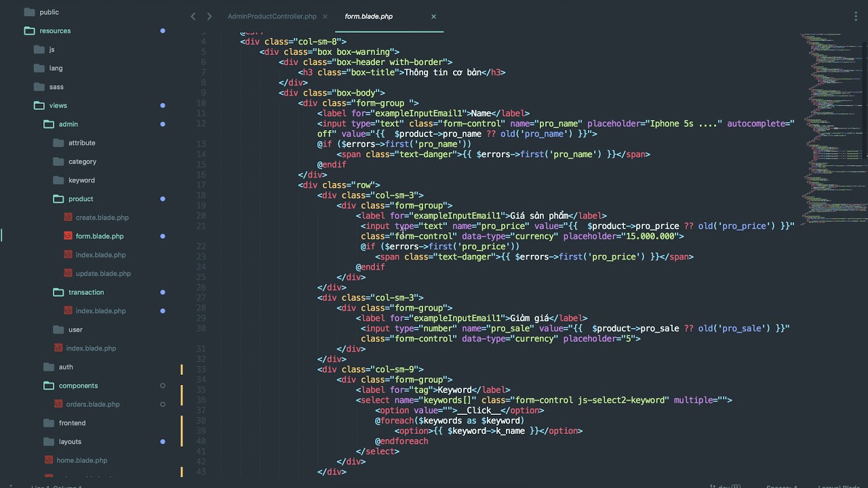Click the 'Thông tin cơ bản' heading text
Screen dimensions: 868x488
point(443,73)
